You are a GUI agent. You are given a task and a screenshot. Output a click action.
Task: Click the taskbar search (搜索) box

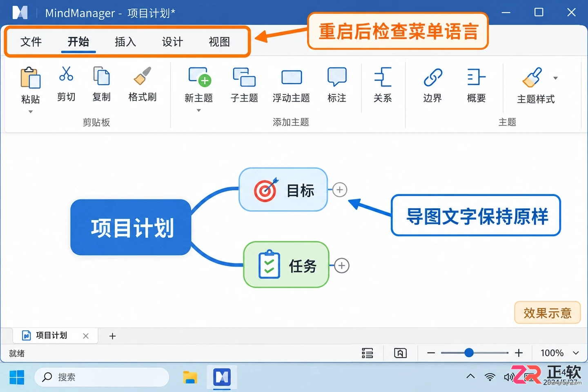tap(102, 377)
